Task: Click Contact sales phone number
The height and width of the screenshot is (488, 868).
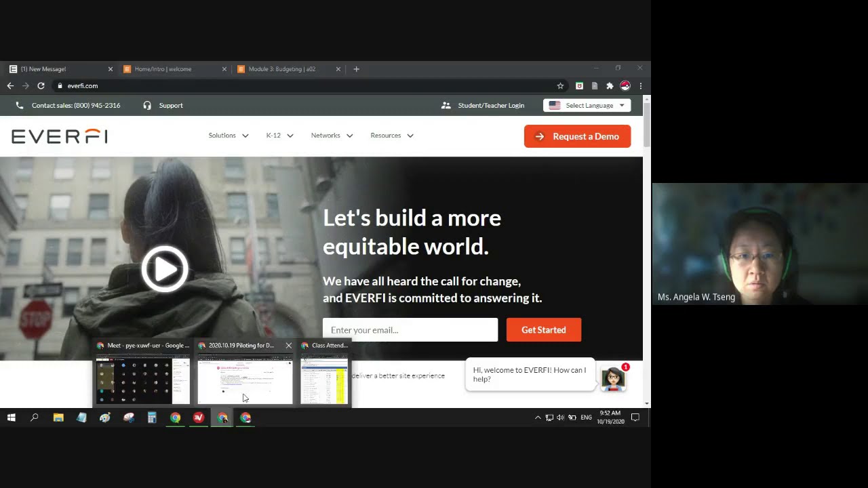Action: (76, 106)
